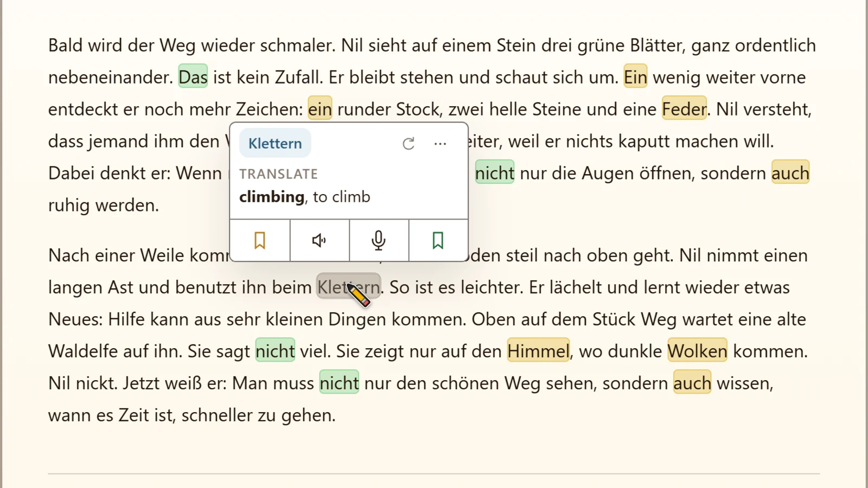Screen dimensions: 868x488
Task: Click "nicht" before "viel"
Action: (x=276, y=351)
